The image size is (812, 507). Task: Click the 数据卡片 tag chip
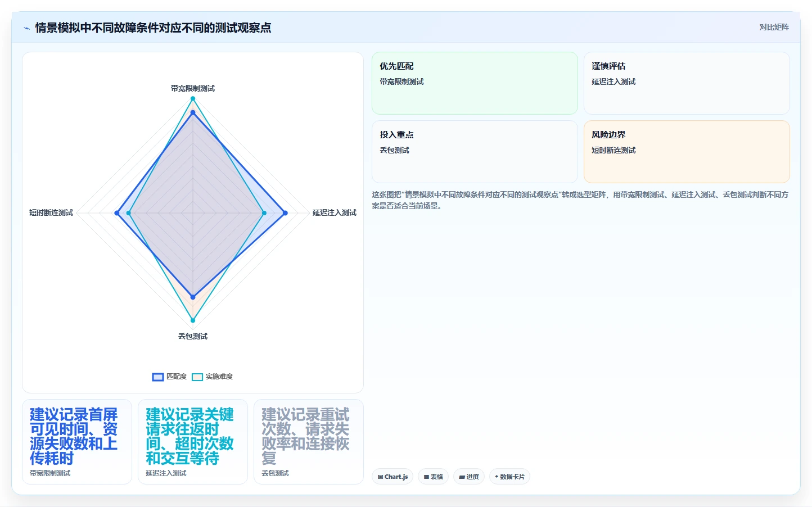point(509,477)
